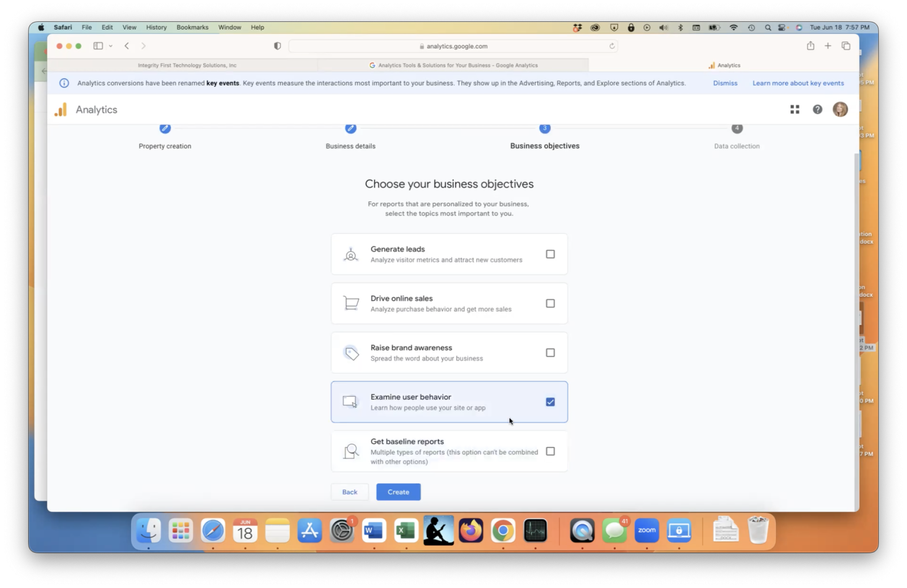Reload the page using the reload icon

point(612,45)
